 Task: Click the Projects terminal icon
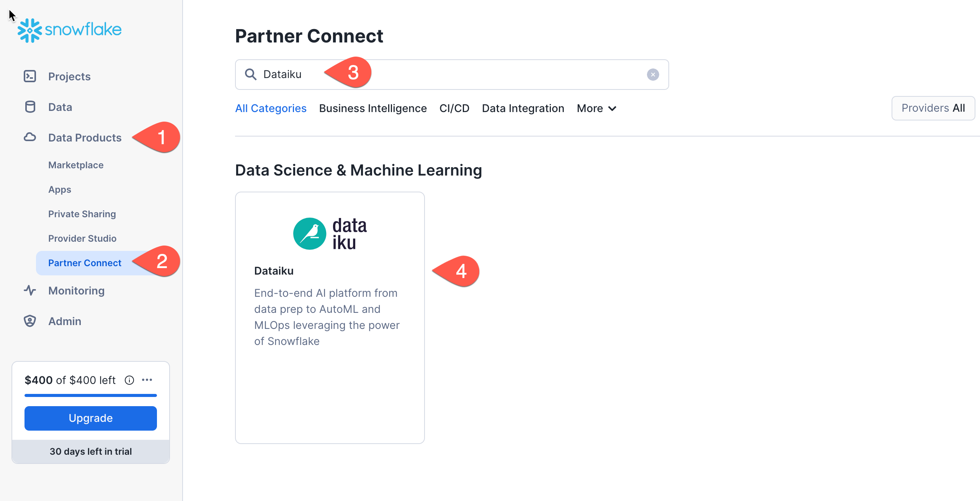tap(30, 76)
